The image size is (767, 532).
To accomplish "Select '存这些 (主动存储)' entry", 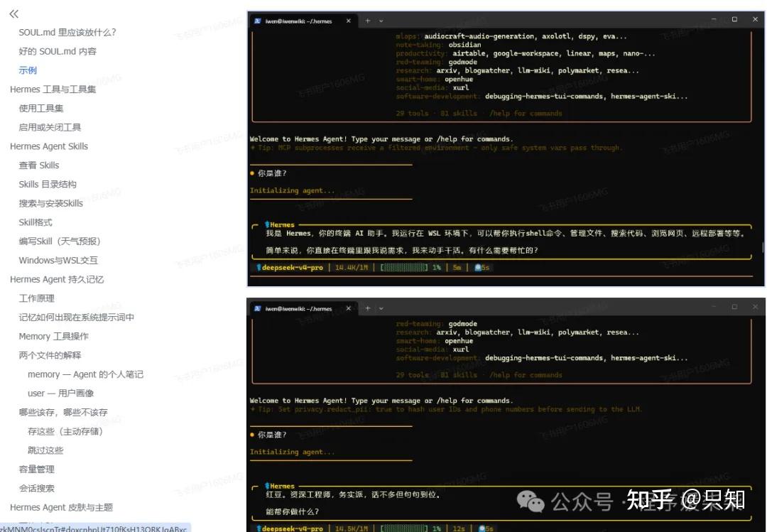I will 65,432.
